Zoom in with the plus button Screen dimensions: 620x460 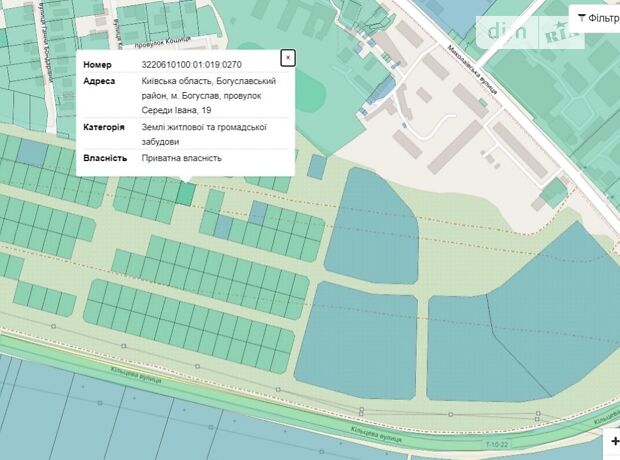(x=613, y=440)
